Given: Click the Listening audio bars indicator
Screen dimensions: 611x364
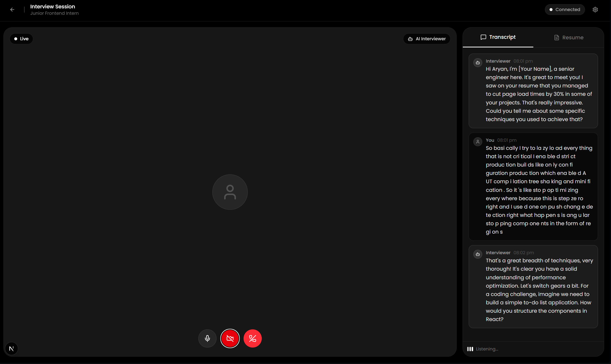Looking at the screenshot, I should pos(470,349).
